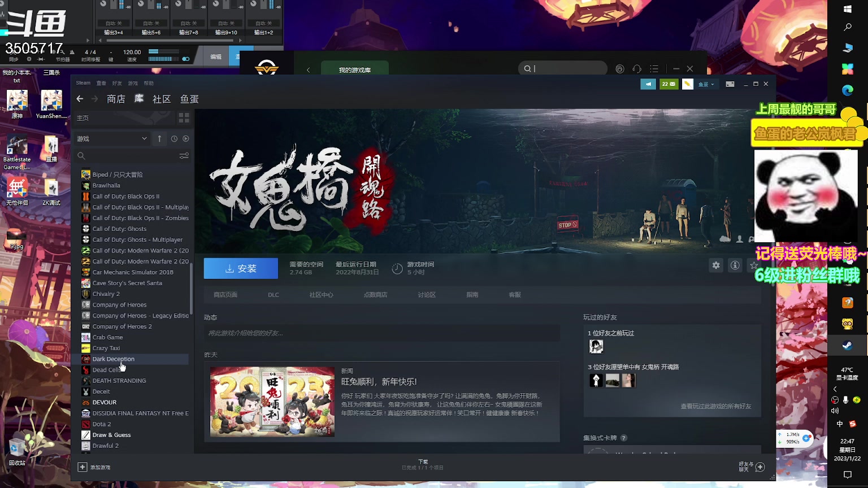868x488 pixels.
Task: Click the library filter sliders icon
Action: point(184,156)
